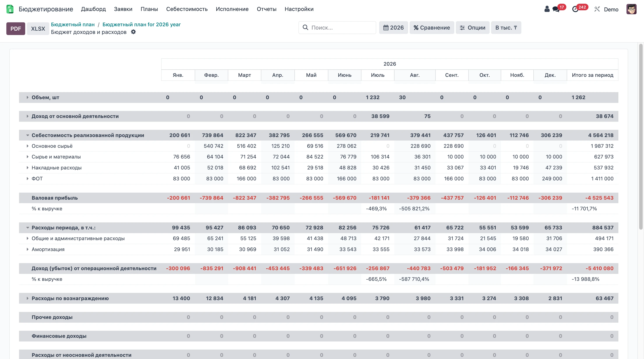The width and height of the screenshot is (644, 359).
Task: Open the chat messages icon
Action: tap(556, 9)
